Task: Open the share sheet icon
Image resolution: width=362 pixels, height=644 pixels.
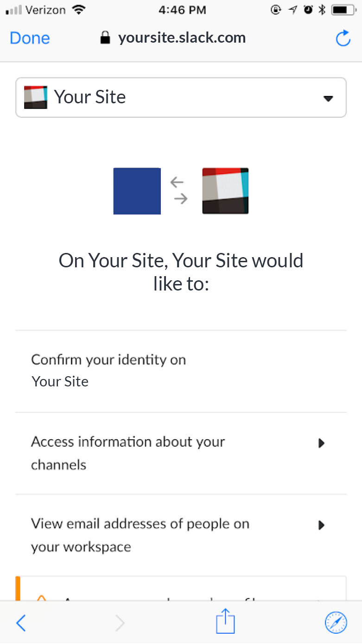Action: (225, 622)
